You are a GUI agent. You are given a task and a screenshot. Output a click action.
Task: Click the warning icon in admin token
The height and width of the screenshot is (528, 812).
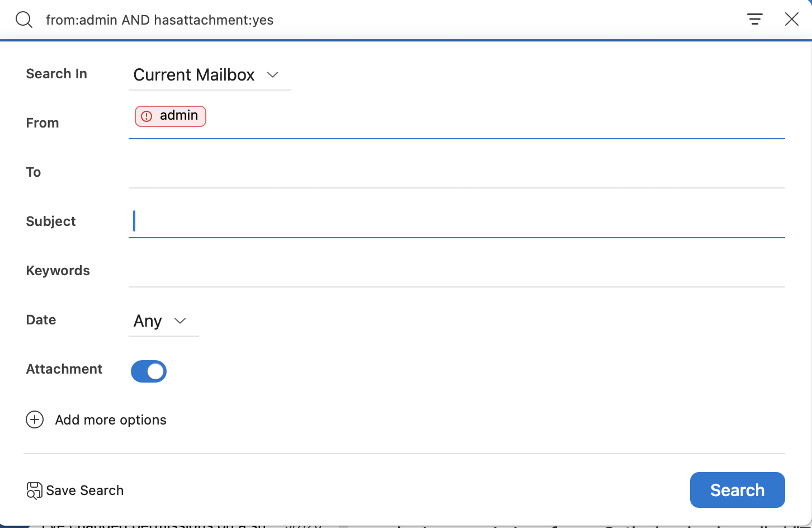coord(147,116)
